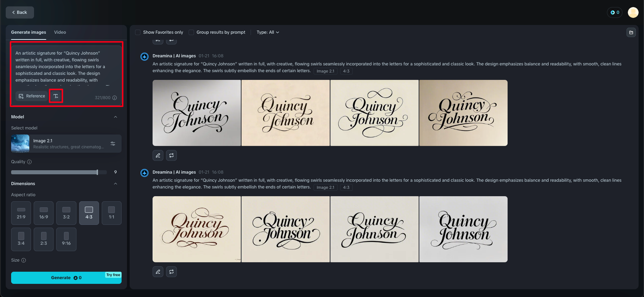Viewport: 644px width, 297px height.
Task: Click the Reference button
Action: (x=32, y=96)
